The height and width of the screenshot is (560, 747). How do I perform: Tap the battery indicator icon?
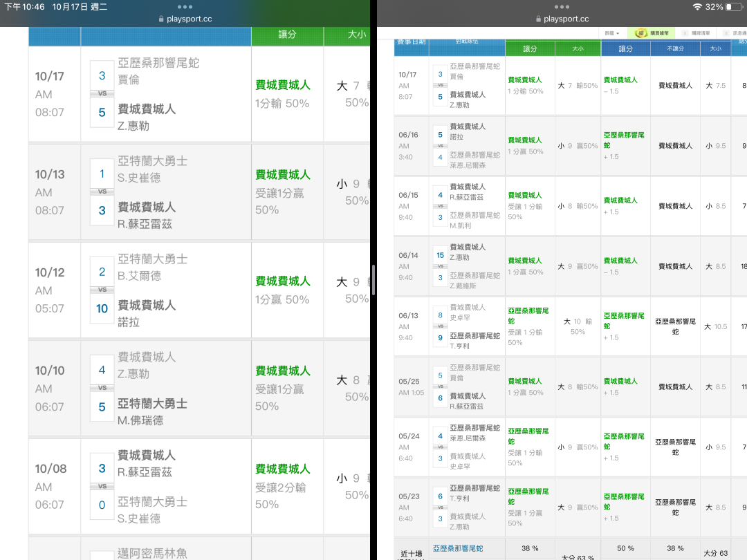[733, 7]
